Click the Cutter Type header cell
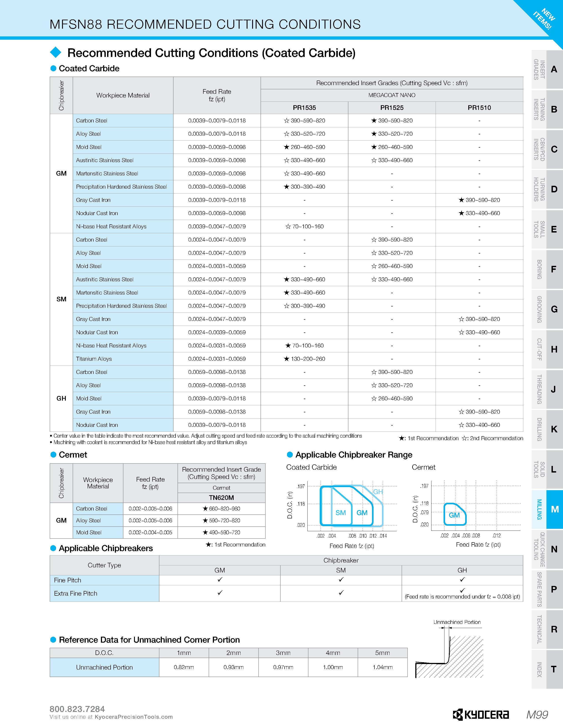 (104, 565)
